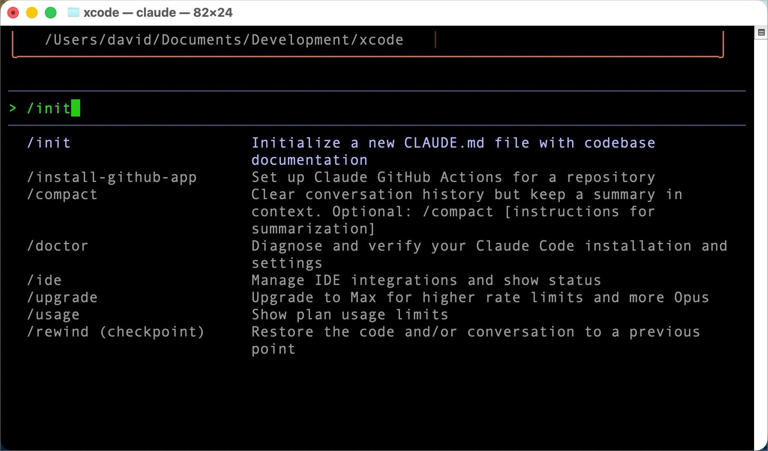Select the /init command suggestion
Viewport: 768px width, 451px height.
pyautogui.click(x=48, y=143)
